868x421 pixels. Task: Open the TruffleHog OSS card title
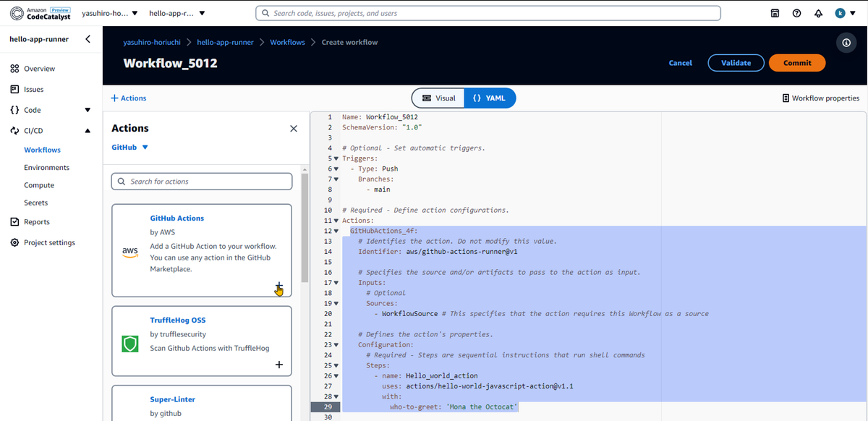(178, 320)
